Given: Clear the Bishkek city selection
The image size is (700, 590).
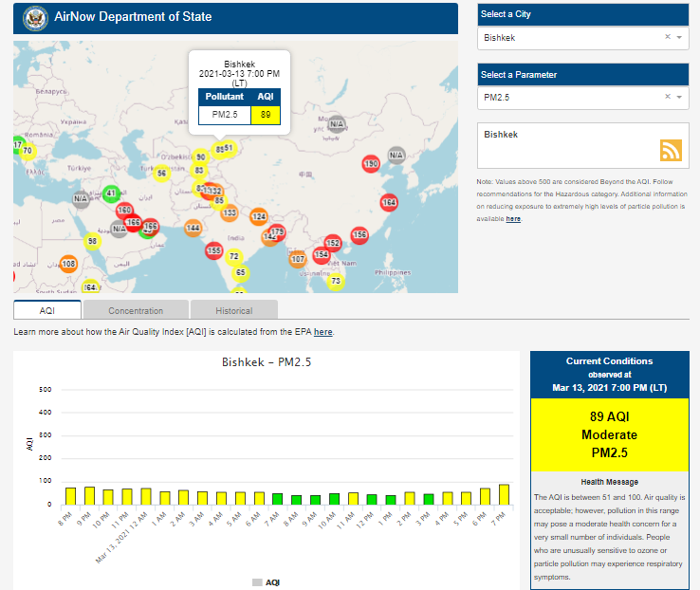Looking at the screenshot, I should (667, 37).
